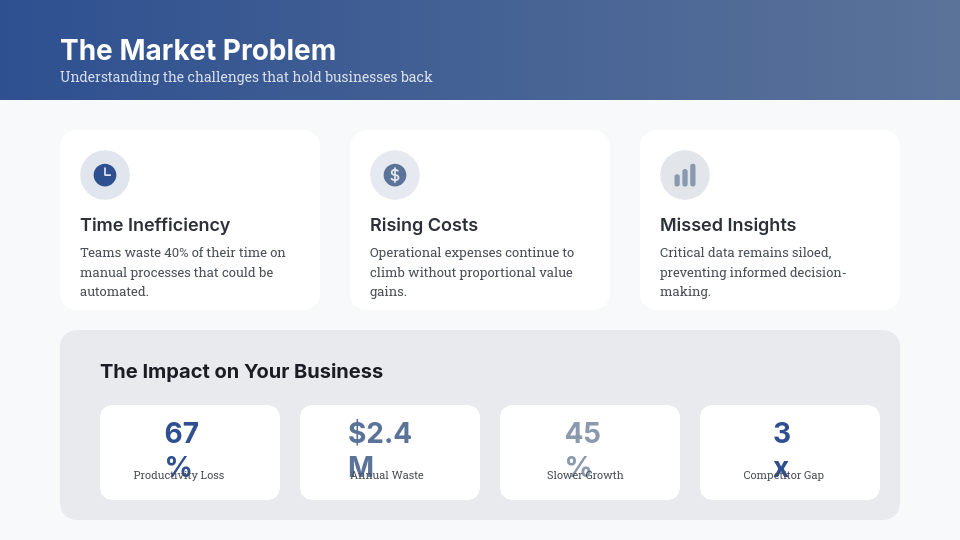Click the clock icon in Time Inefficiency card
This screenshot has height=540, width=960.
point(105,175)
